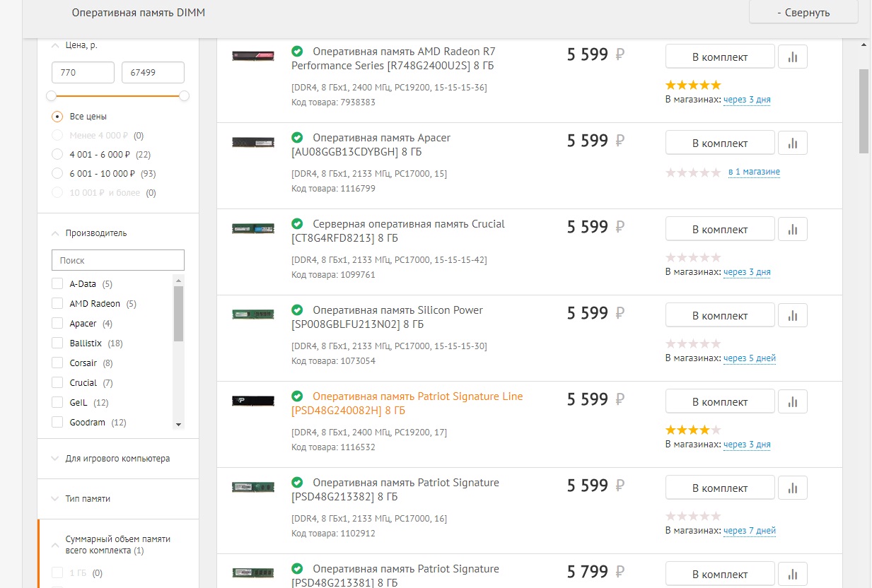Screen dimensions: 872x588
Task: Click green availability checkmark beside Apacer memory
Action: [297, 137]
